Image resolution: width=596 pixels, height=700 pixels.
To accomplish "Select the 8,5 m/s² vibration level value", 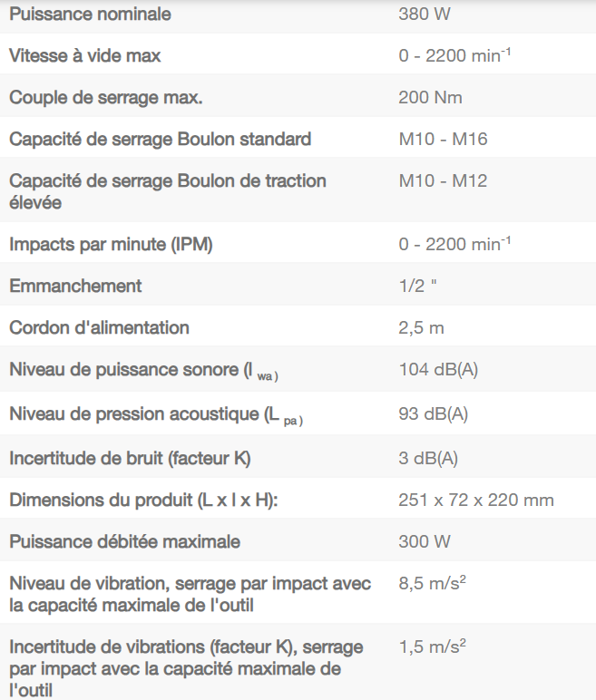I will tap(432, 584).
